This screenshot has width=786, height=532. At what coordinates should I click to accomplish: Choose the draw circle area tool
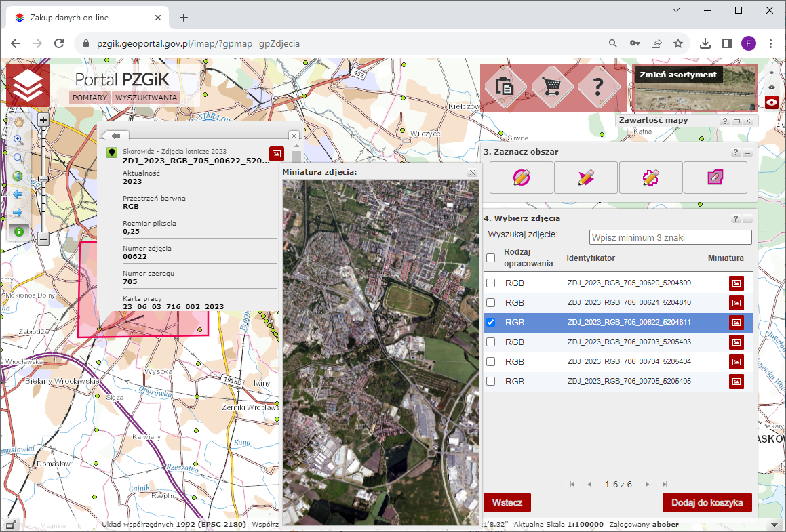521,178
